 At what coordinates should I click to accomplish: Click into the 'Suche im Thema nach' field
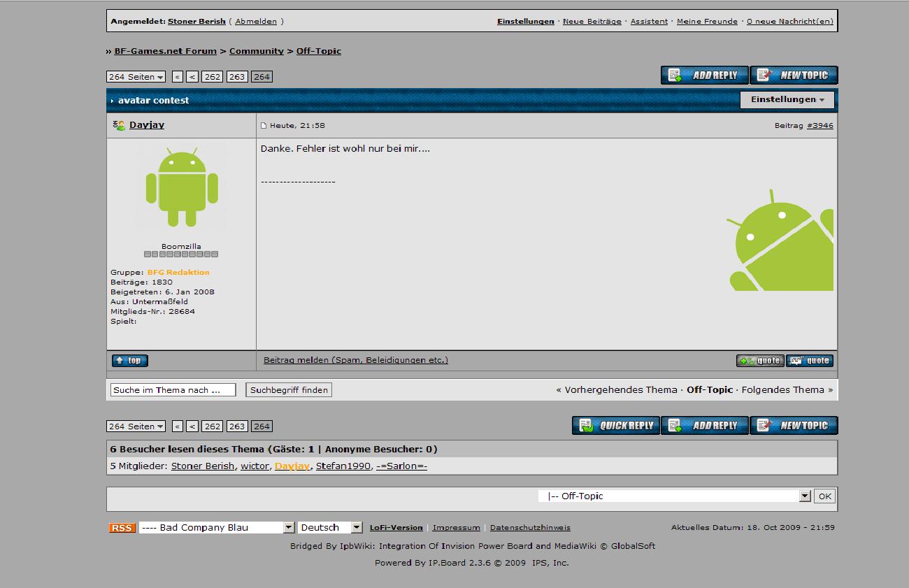(173, 390)
